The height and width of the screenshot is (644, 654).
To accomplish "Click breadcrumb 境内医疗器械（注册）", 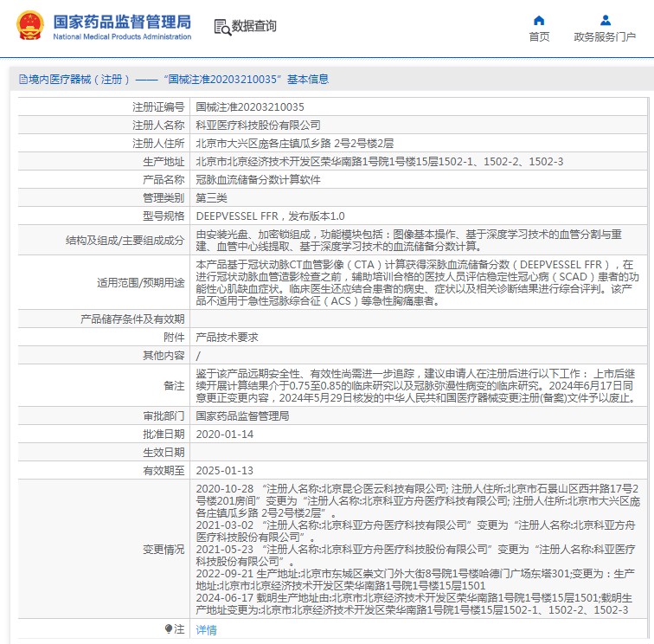I will point(79,80).
